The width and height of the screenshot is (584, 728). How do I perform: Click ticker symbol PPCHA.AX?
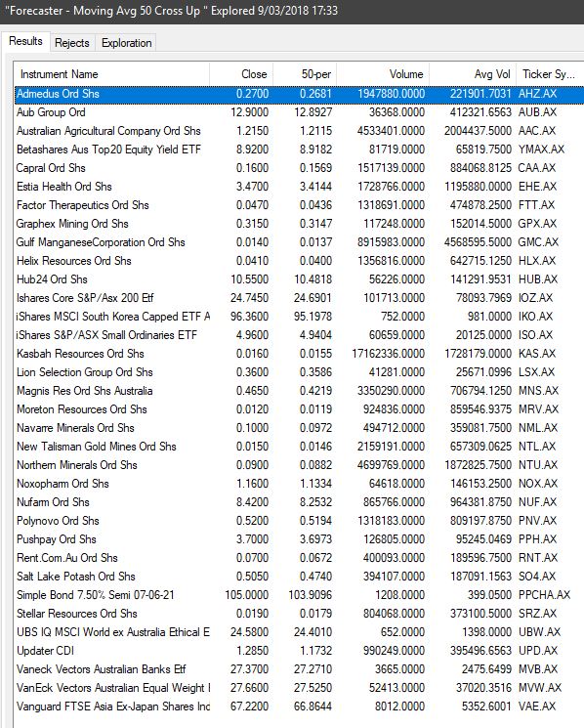[x=544, y=595]
